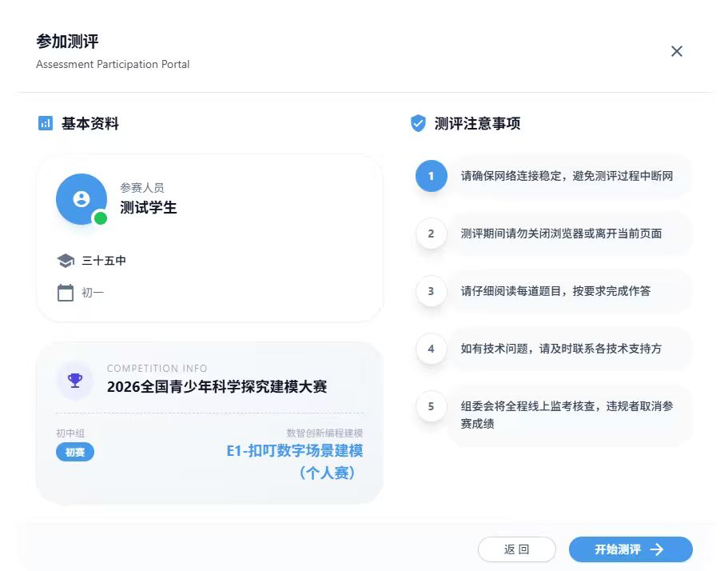Click the Assessment Participation Portal subtitle

click(x=113, y=64)
